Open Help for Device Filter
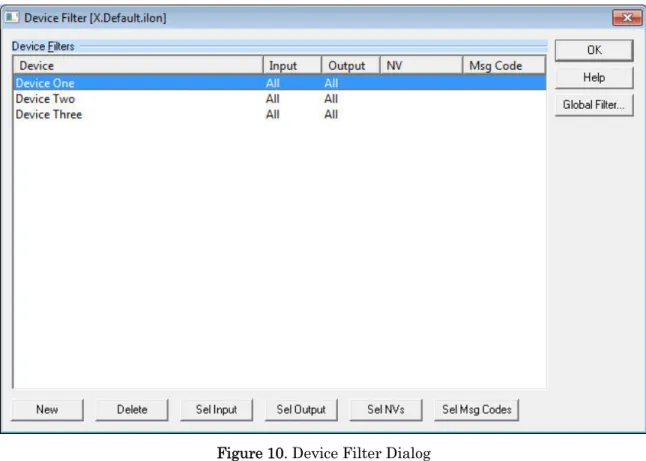 pos(594,77)
